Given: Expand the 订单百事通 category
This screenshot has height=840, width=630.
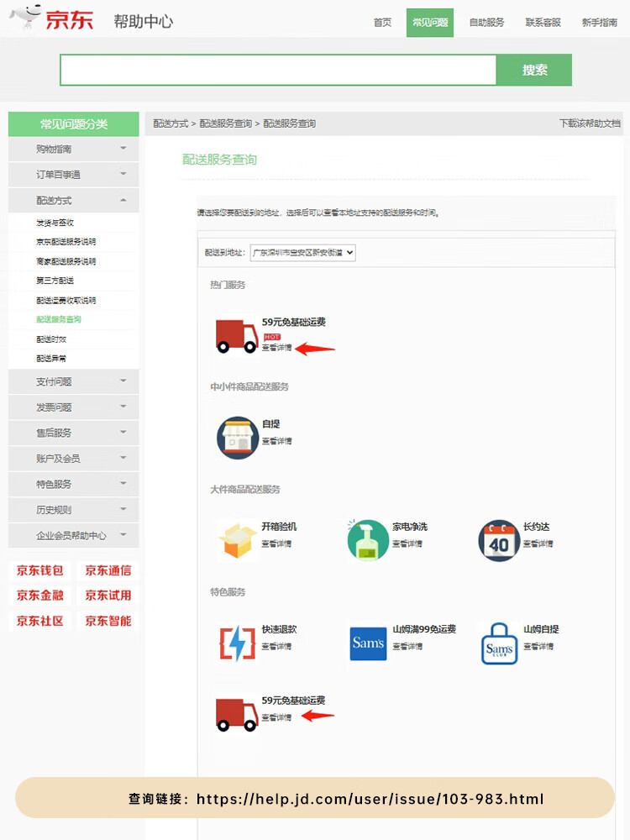Looking at the screenshot, I should (73, 174).
